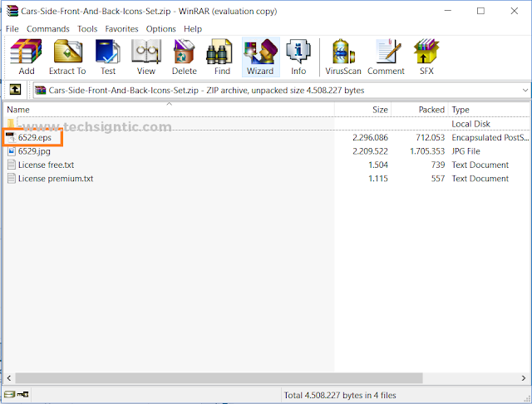Add an archive Comment
The image size is (532, 404).
coord(386,57)
